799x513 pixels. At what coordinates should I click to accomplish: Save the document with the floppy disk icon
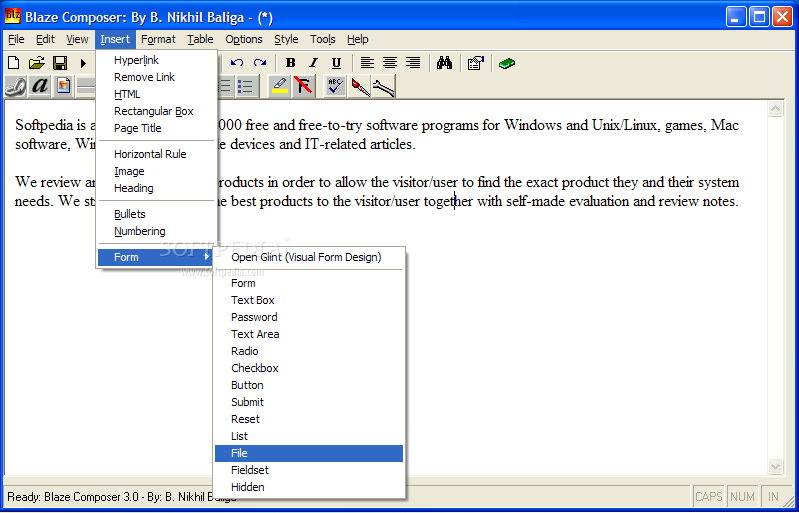point(60,63)
